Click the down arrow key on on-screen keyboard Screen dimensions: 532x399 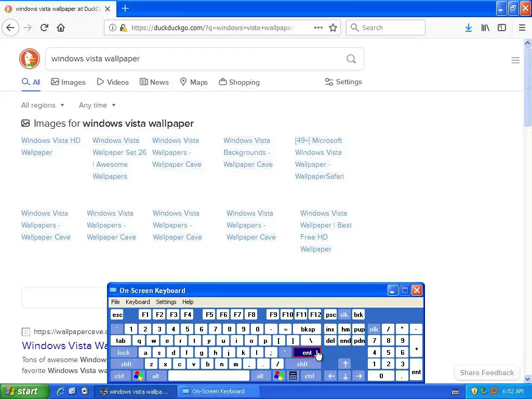click(x=345, y=376)
